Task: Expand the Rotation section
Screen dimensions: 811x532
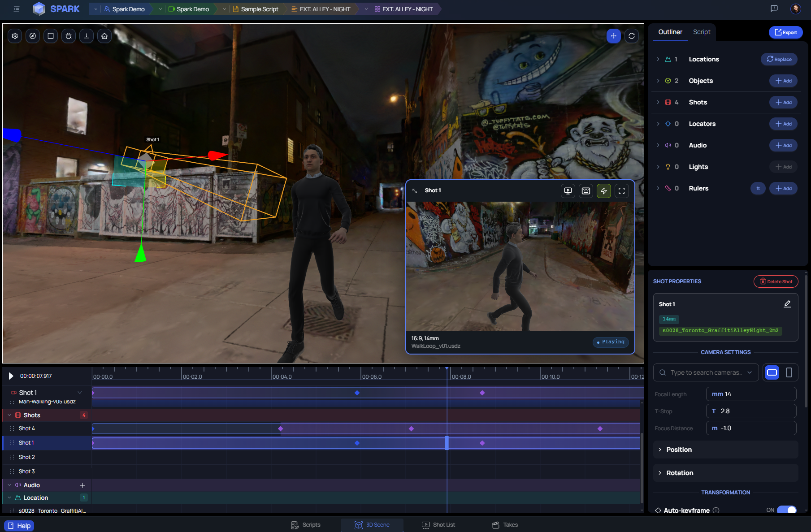Action: tap(725, 473)
